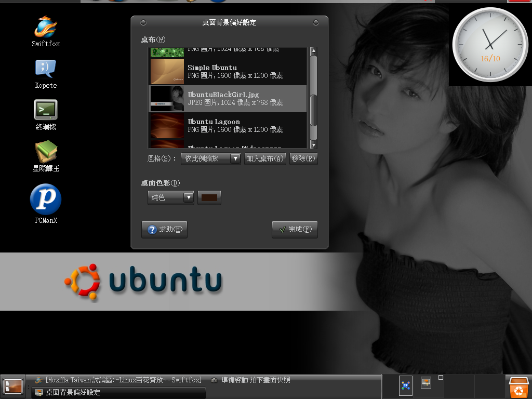Image resolution: width=532 pixels, height=399 pixels.
Task: Click small square box in the bottom panel
Action: [441, 377]
